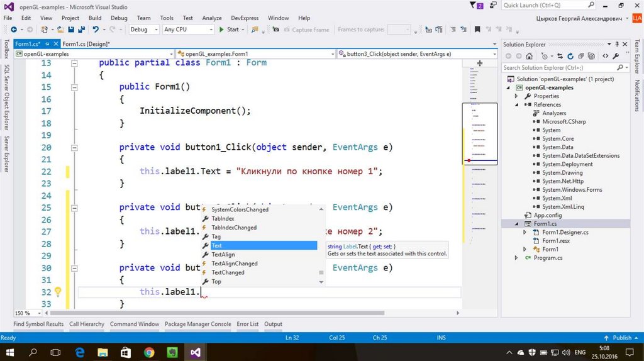Click the Save All toolbar icon

click(80, 30)
